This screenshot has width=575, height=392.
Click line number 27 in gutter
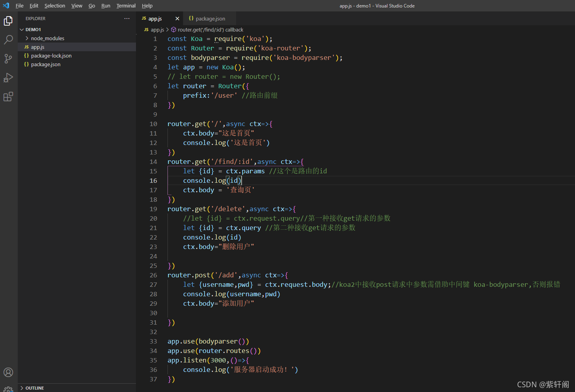coord(153,284)
